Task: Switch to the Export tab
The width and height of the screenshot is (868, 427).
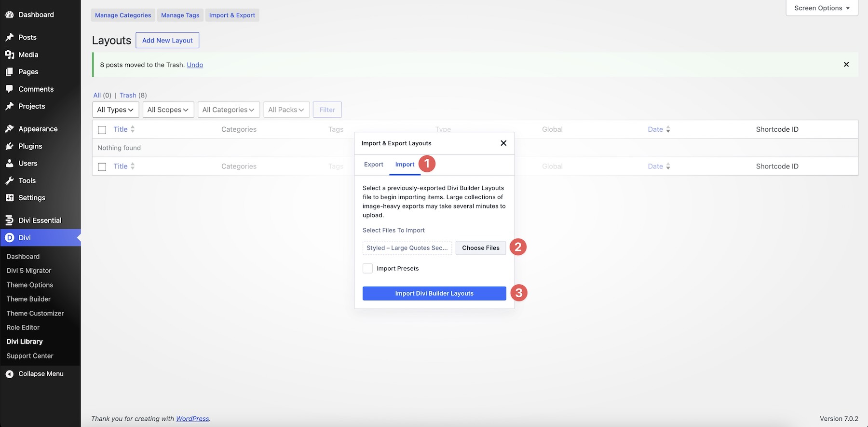Action: pos(374,165)
